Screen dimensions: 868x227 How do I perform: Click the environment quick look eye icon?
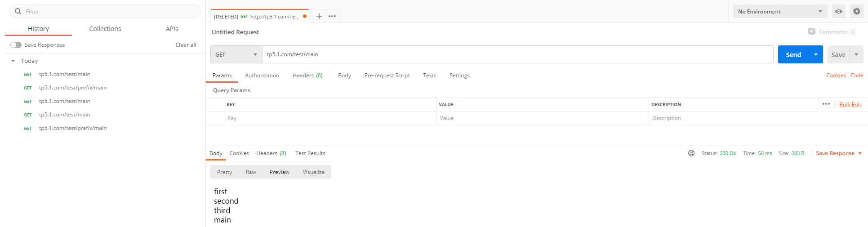pyautogui.click(x=839, y=12)
